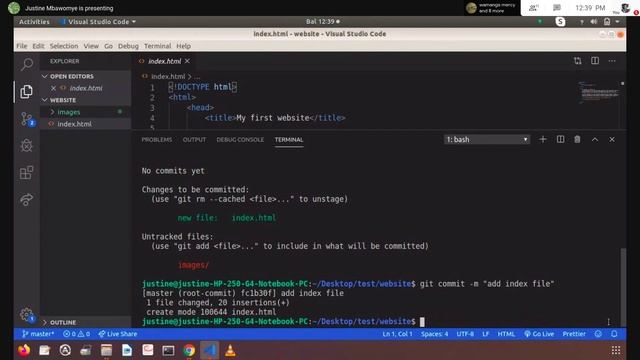Click Prettier in status bar
This screenshot has width=640, height=360.
click(574, 334)
